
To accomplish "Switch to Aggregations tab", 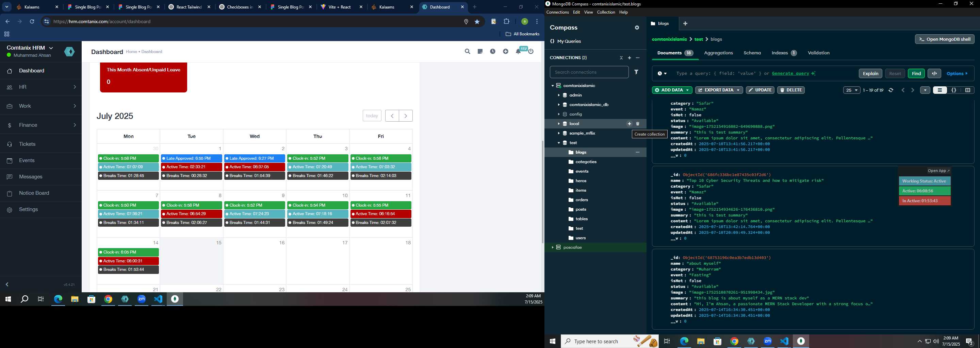I will tap(718, 53).
